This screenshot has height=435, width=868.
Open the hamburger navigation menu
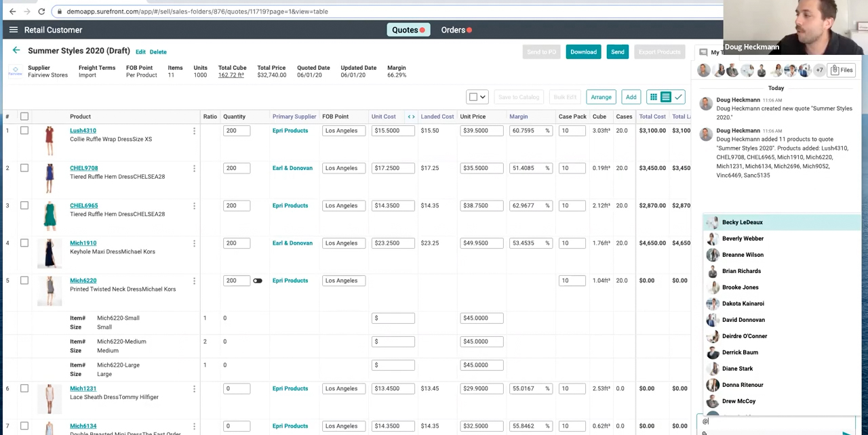13,30
